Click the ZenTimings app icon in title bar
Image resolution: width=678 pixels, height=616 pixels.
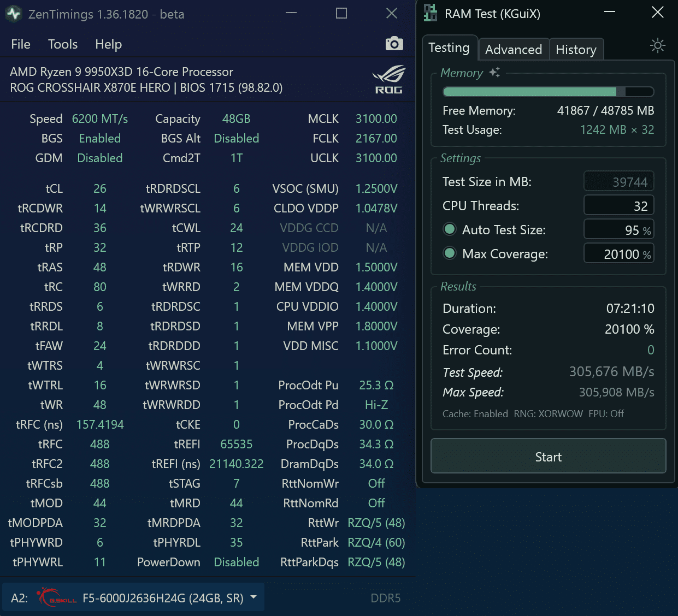(x=14, y=14)
